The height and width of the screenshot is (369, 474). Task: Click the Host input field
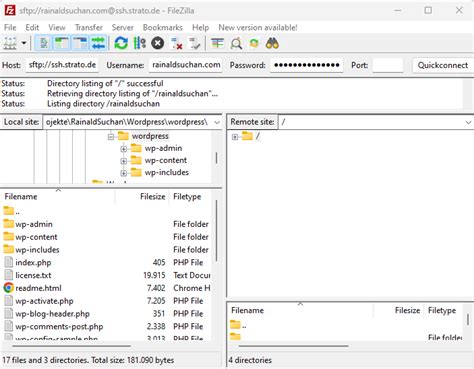coord(62,65)
